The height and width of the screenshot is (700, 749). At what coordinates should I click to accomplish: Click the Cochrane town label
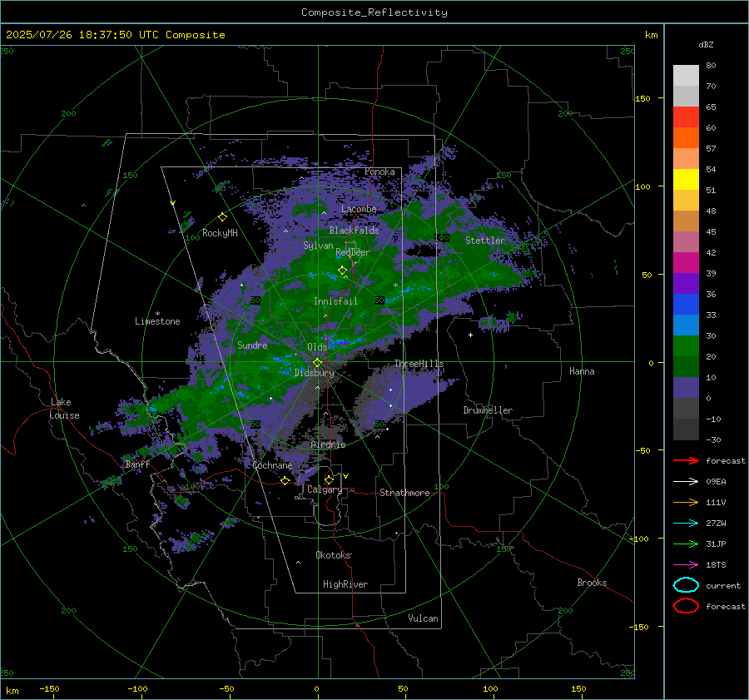272,465
